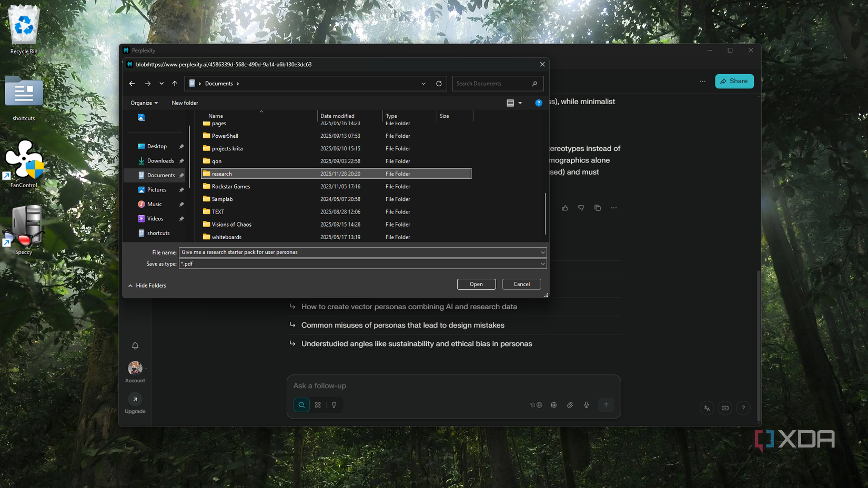Attach a file using the paperclip icon

coord(570,405)
